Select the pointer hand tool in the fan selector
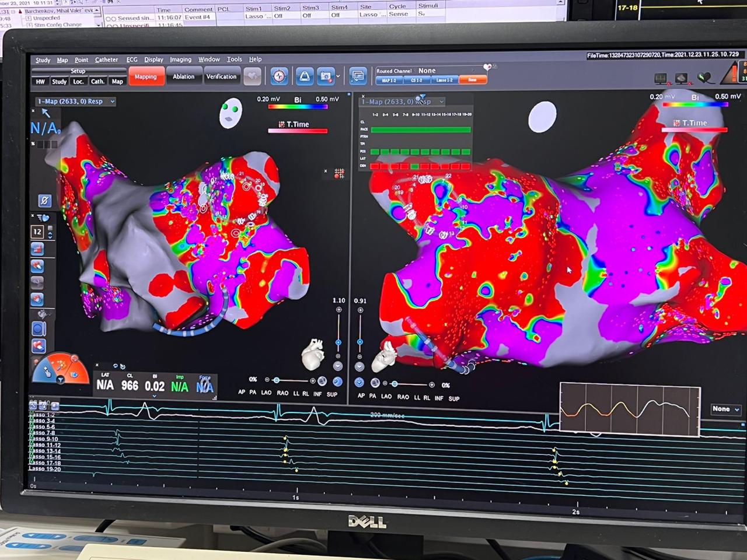This screenshot has width=747, height=560. click(47, 372)
